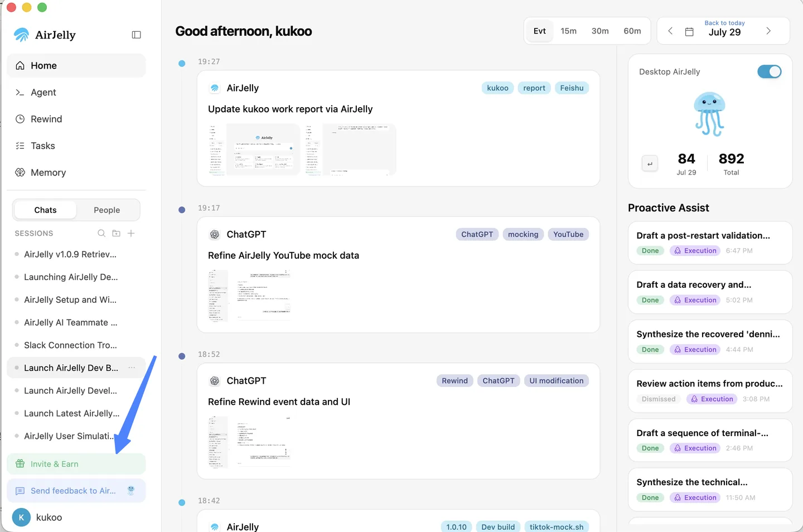Search sessions with magnifier icon
Viewport: 803px width, 532px height.
pos(101,233)
